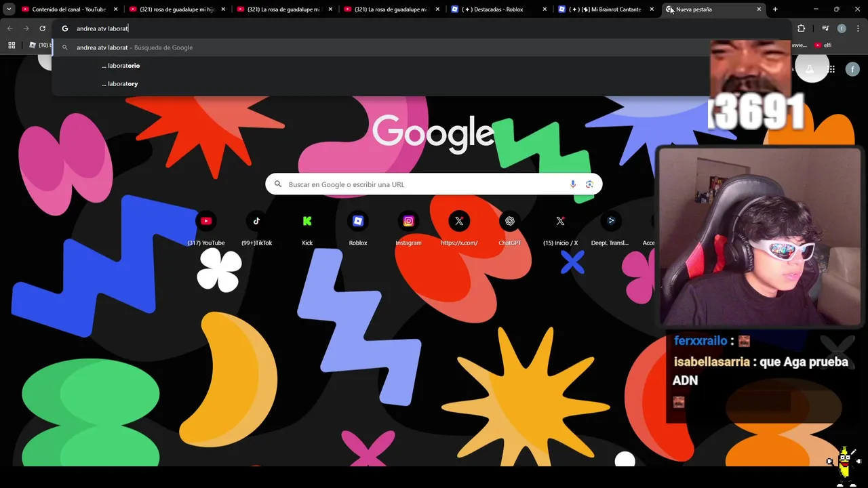
Task: Close the Contenido del canal tab
Action: (x=115, y=9)
